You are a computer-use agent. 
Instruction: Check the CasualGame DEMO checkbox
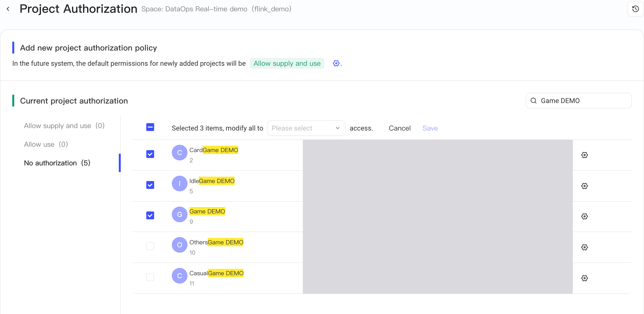[150, 277]
